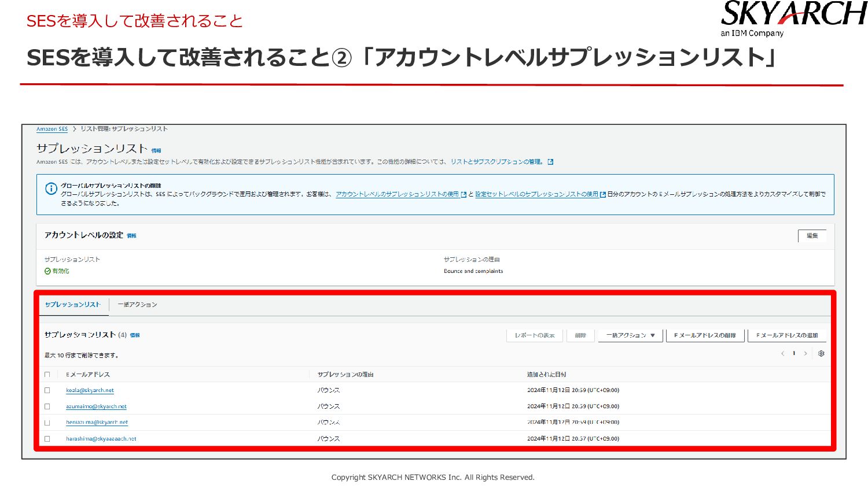Viewport: 868px width, 488px height.
Task: Click the Bounce and complaints value
Action: point(473,271)
